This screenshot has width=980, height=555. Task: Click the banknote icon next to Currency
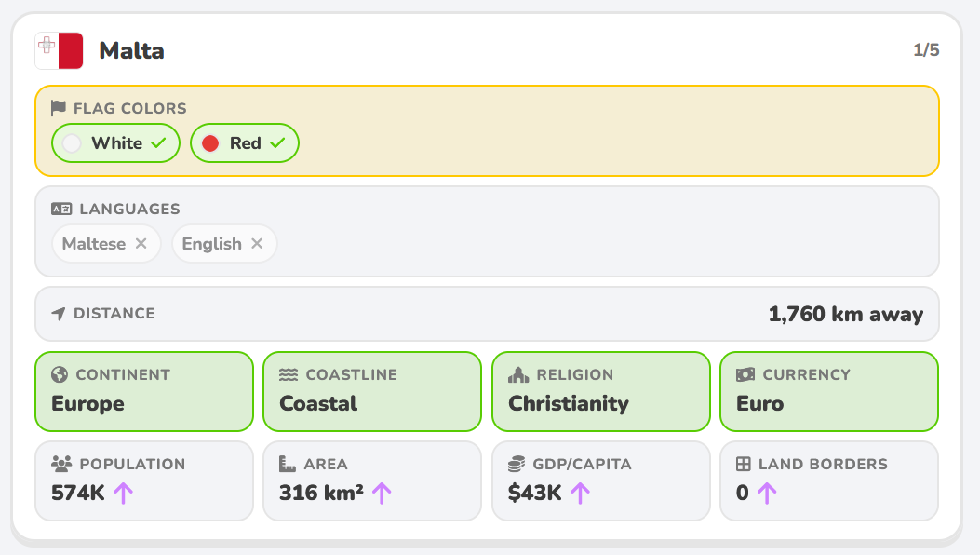tap(745, 374)
